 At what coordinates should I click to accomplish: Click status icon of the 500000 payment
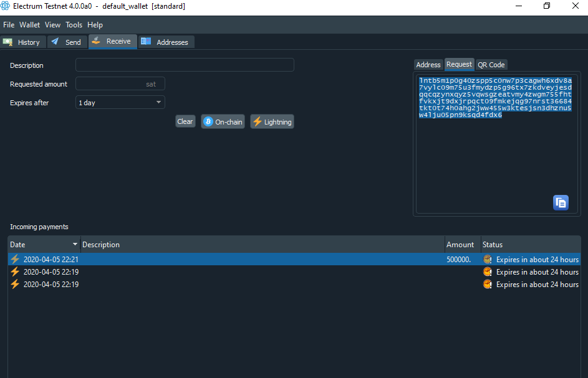coord(488,259)
